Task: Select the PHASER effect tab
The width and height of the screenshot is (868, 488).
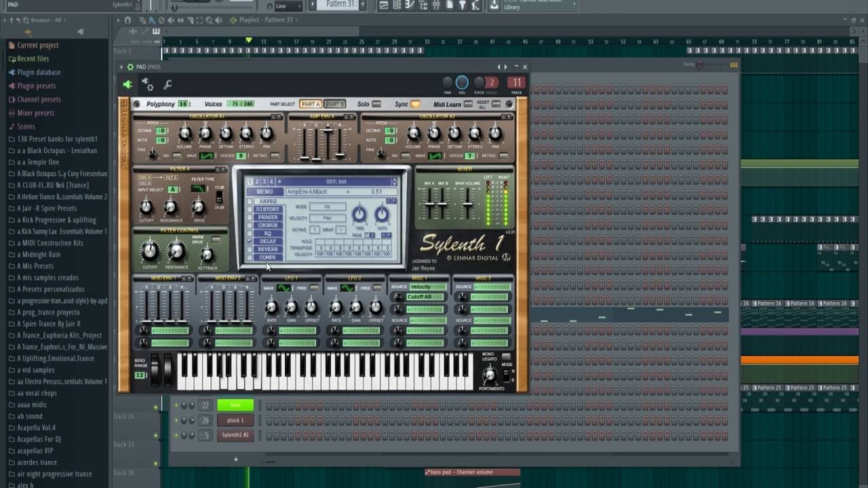Action: coord(268,218)
